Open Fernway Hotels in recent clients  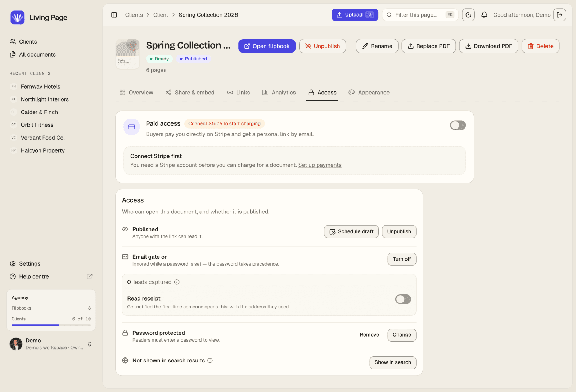pos(40,86)
